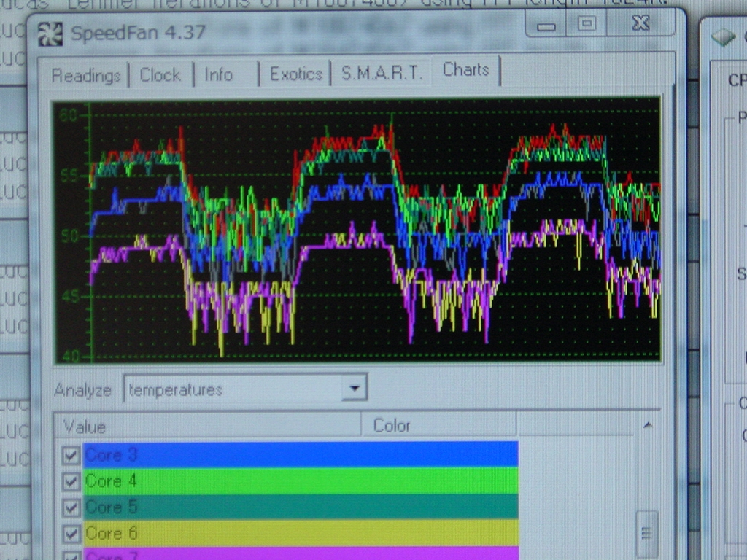Click the temperature chart area

point(357,231)
